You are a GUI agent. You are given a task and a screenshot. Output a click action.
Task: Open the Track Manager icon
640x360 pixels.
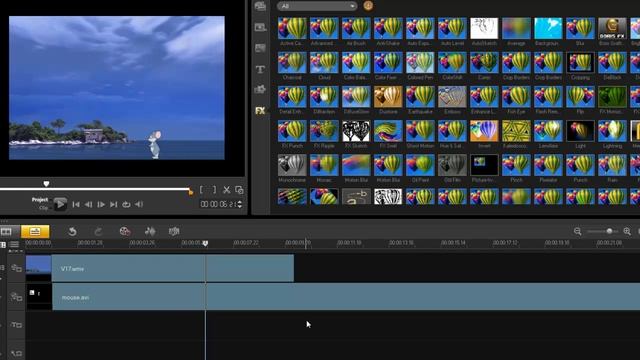(x=14, y=244)
